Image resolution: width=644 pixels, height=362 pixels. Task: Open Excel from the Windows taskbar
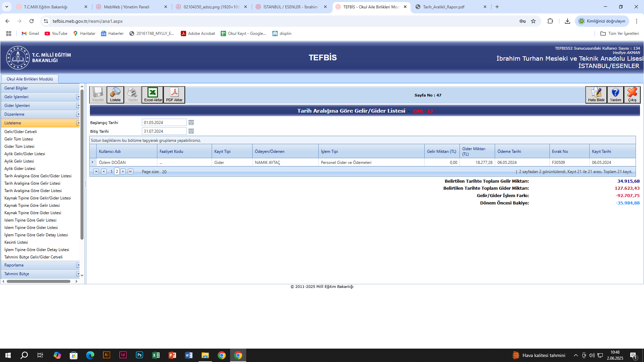pyautogui.click(x=156, y=355)
